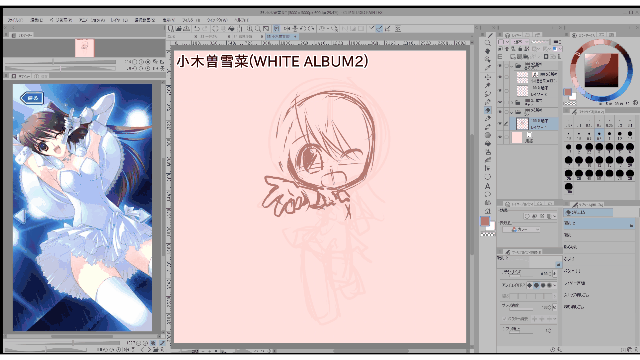Click the pink navigator canvas thumbnail
Image resolution: width=640 pixels, height=360 pixels.
[x=84, y=47]
